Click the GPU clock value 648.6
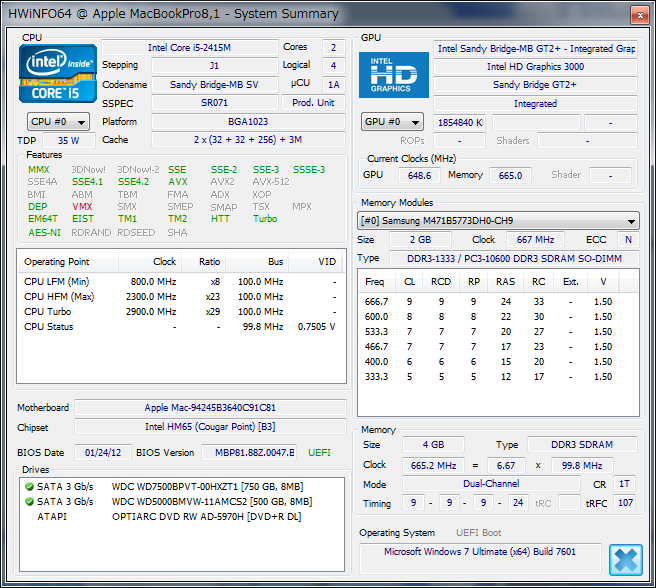This screenshot has height=588, width=656. [x=419, y=175]
